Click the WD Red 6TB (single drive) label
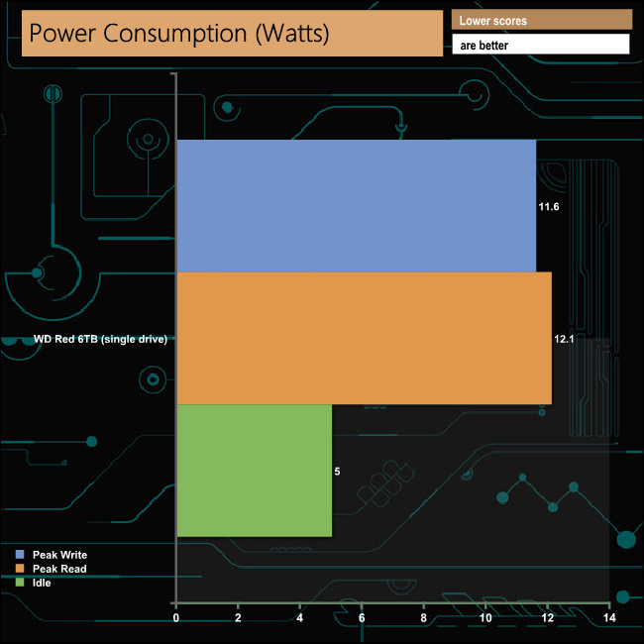 [x=101, y=339]
